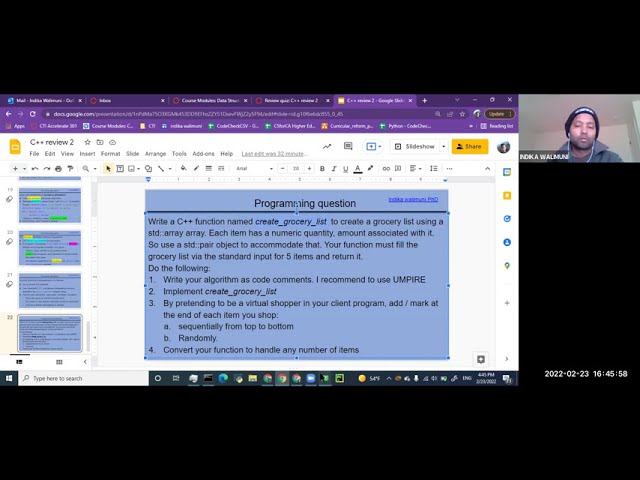Open Slideshow options dropdown arrow
The width and height of the screenshot is (640, 480).
click(x=444, y=147)
